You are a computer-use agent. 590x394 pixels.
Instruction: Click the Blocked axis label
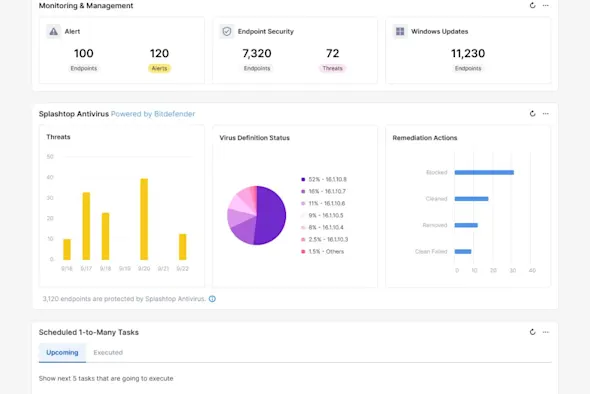click(436, 172)
